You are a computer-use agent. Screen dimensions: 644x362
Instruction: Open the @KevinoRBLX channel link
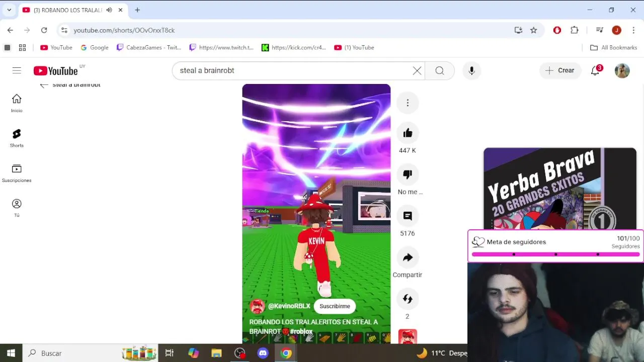289,306
